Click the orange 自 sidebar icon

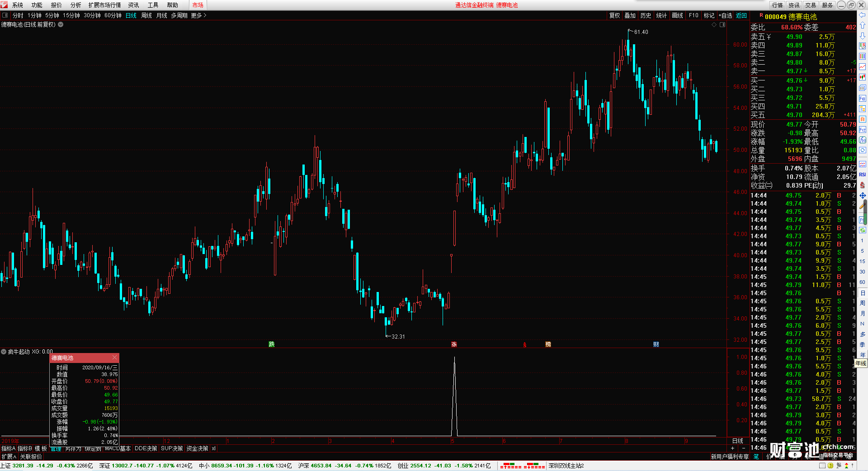click(863, 119)
